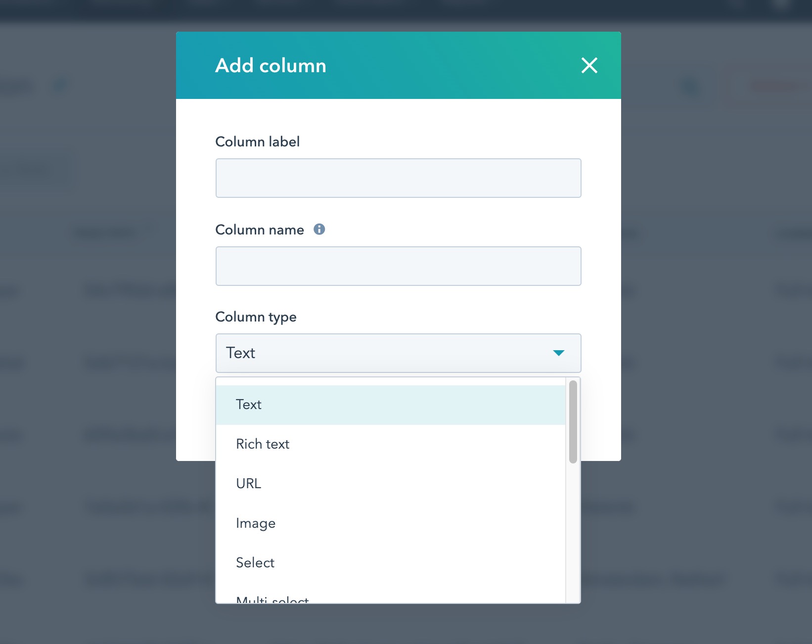This screenshot has width=812, height=644.
Task: Click the scrollbar thumb of the type list
Action: [x=573, y=421]
